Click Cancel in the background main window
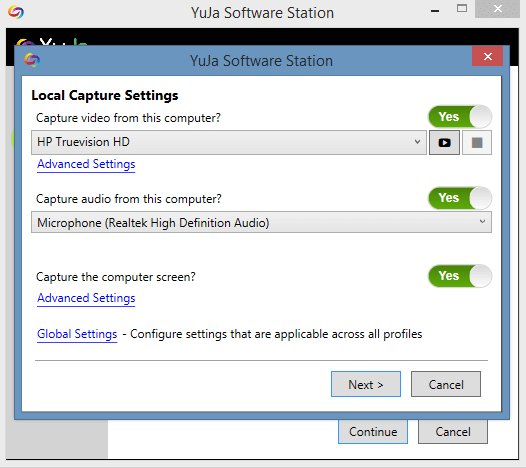526x468 pixels. point(453,432)
